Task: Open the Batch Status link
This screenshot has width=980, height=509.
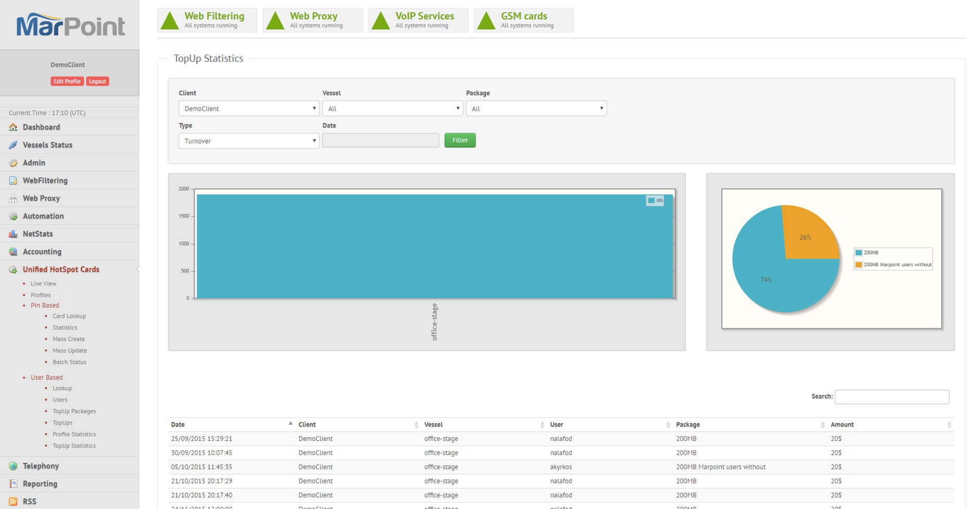Action: pyautogui.click(x=69, y=362)
